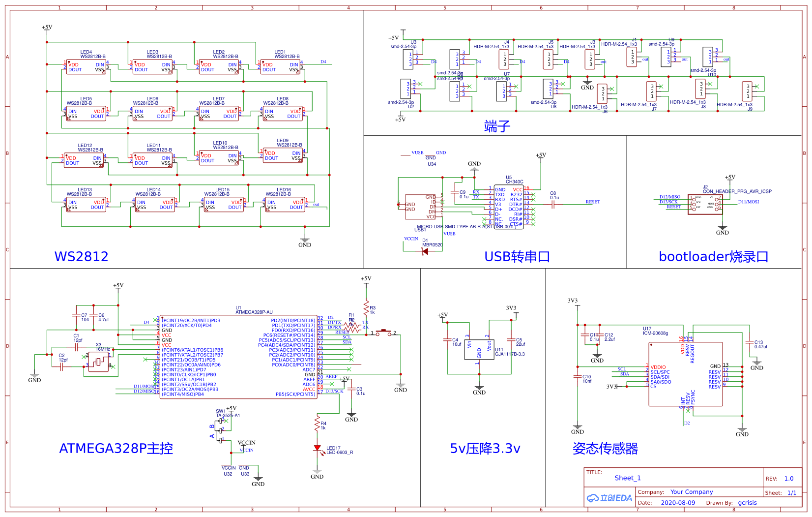Click the LED12 WS2812B-B symbol
Image resolution: width=812 pixels, height=517 pixels.
[x=84, y=160]
